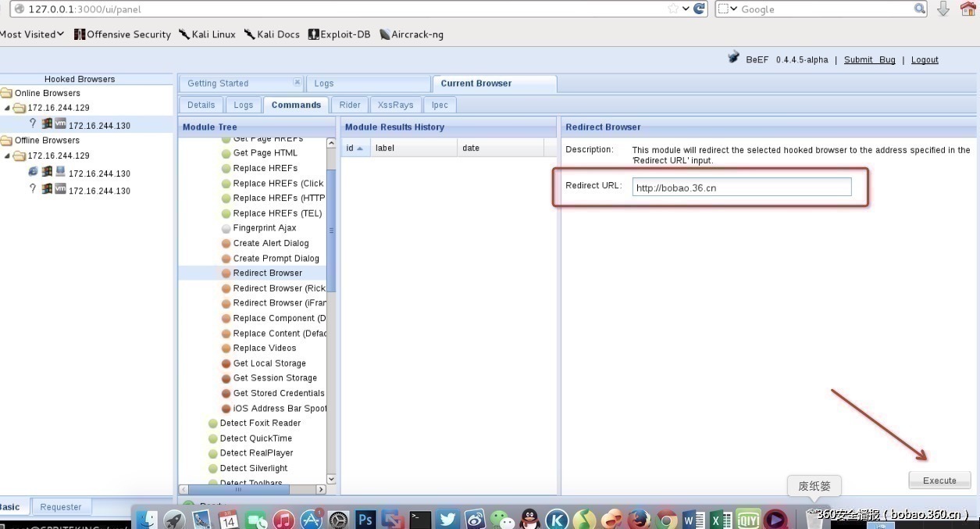Screen dimensions: 980x529
Task: Open the App Store dock icon
Action: 312,520
